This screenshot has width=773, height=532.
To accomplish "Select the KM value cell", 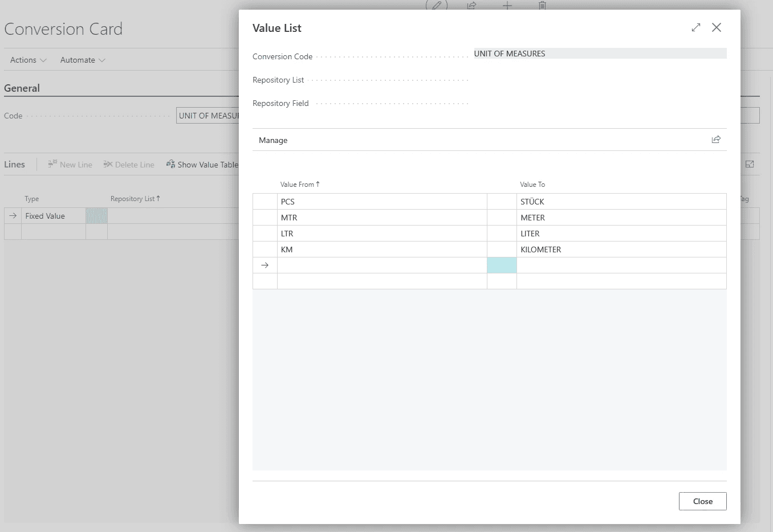I will pyautogui.click(x=382, y=249).
